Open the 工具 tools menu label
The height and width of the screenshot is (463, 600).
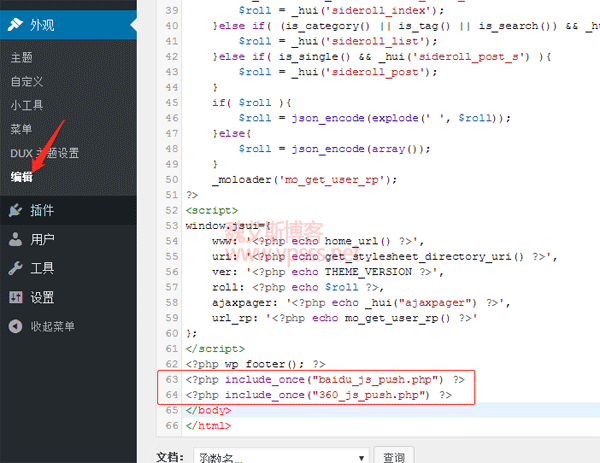tap(42, 269)
